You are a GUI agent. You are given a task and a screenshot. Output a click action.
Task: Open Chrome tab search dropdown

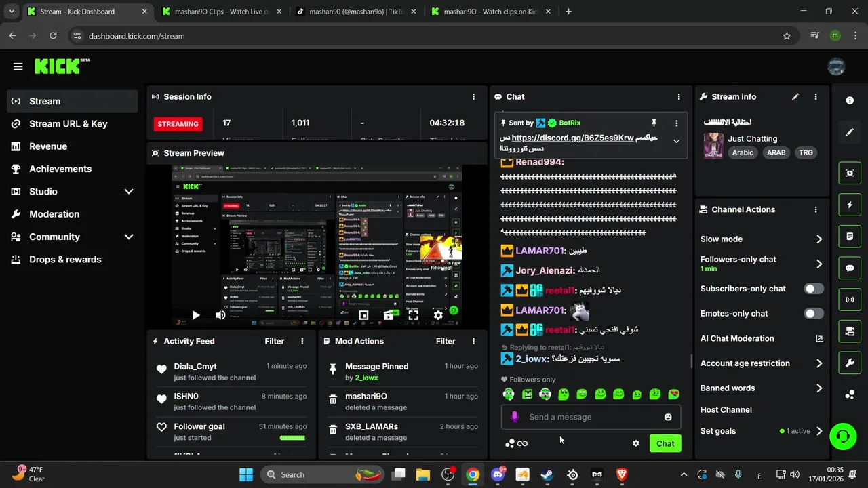pyautogui.click(x=11, y=12)
